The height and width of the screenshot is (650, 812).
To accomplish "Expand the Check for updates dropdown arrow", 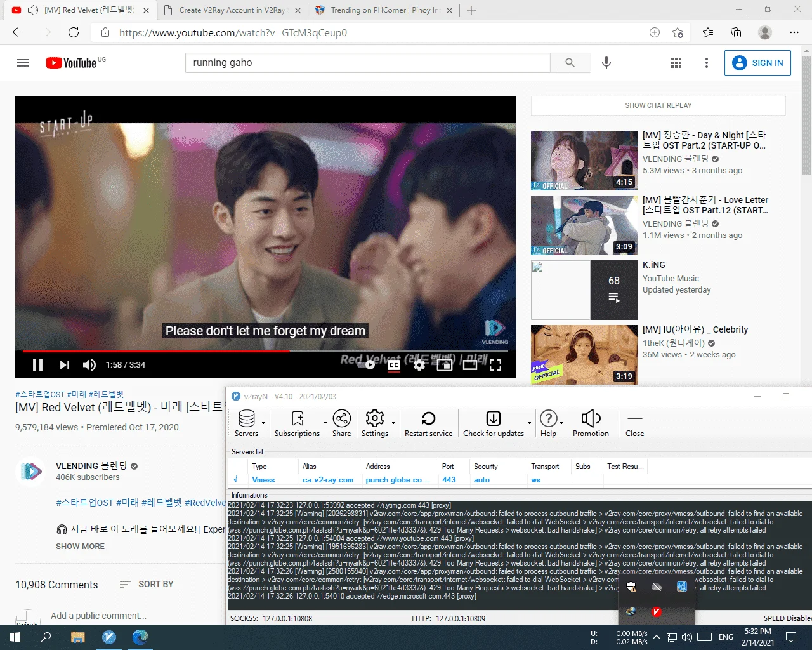I will pyautogui.click(x=529, y=423).
